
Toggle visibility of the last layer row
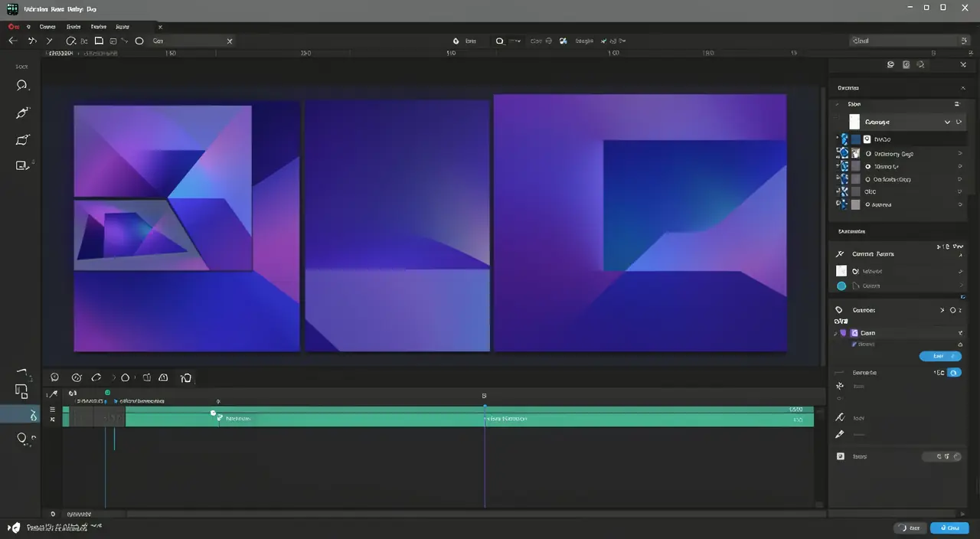(844, 204)
